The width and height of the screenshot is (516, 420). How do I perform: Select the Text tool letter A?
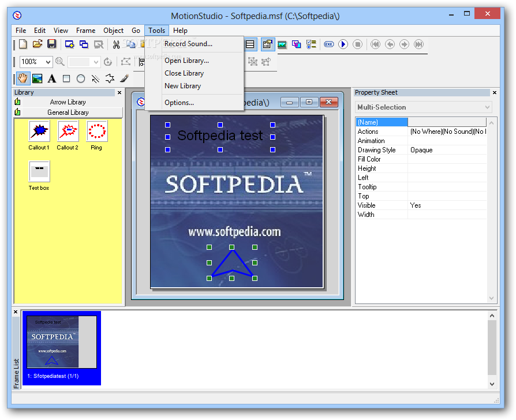coord(52,78)
